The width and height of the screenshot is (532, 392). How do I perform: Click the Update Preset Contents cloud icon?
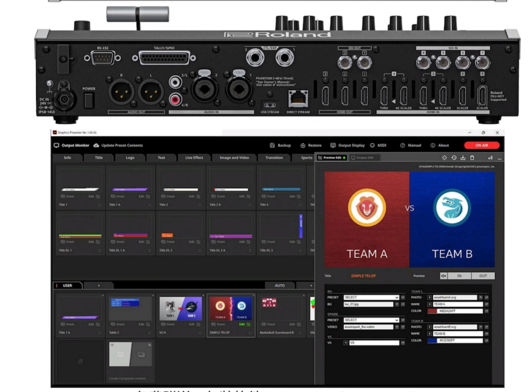(x=96, y=145)
